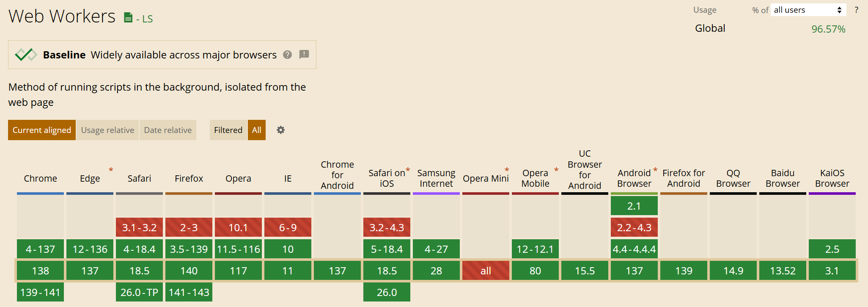868x307 pixels.
Task: Open the table settings gear icon
Action: point(280,130)
